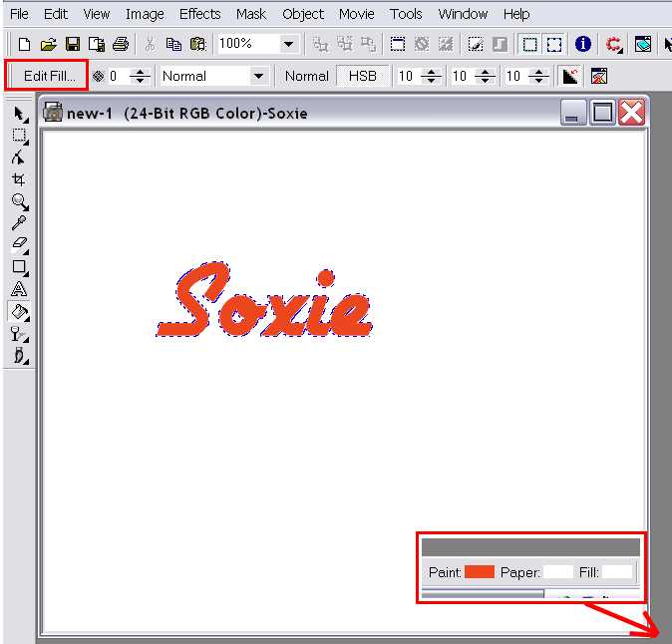Viewport: 672px width, 644px height.
Task: Select the Text tool
Action: [19, 289]
